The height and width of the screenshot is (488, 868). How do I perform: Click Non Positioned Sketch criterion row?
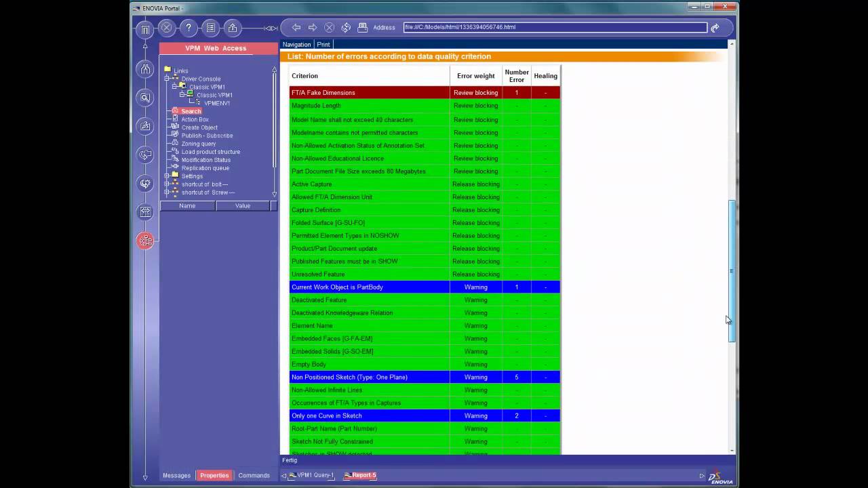pos(425,377)
